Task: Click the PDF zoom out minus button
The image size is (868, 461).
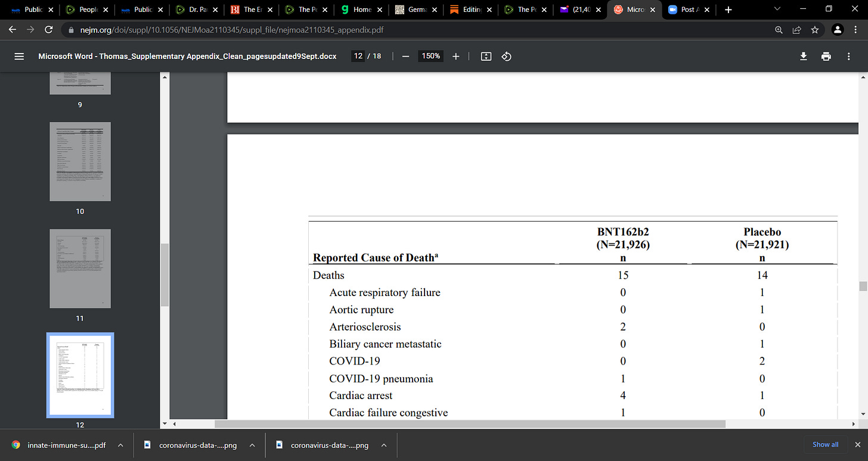Action: pyautogui.click(x=405, y=56)
